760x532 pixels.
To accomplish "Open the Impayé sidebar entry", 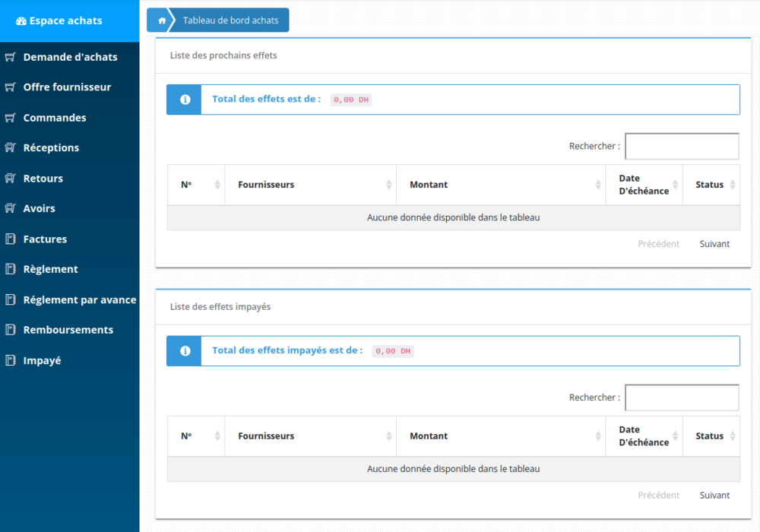I will (42, 361).
